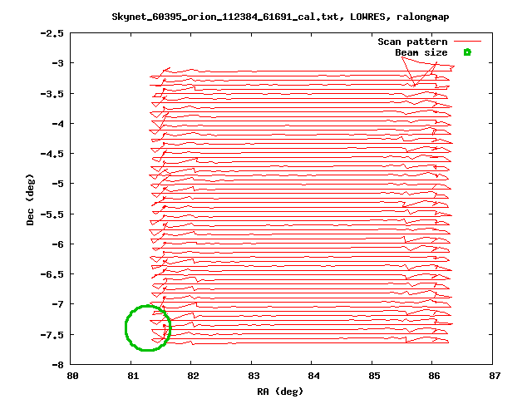532x399 pixels.
Task: Click the y-axis tick label -8
Action: point(57,365)
